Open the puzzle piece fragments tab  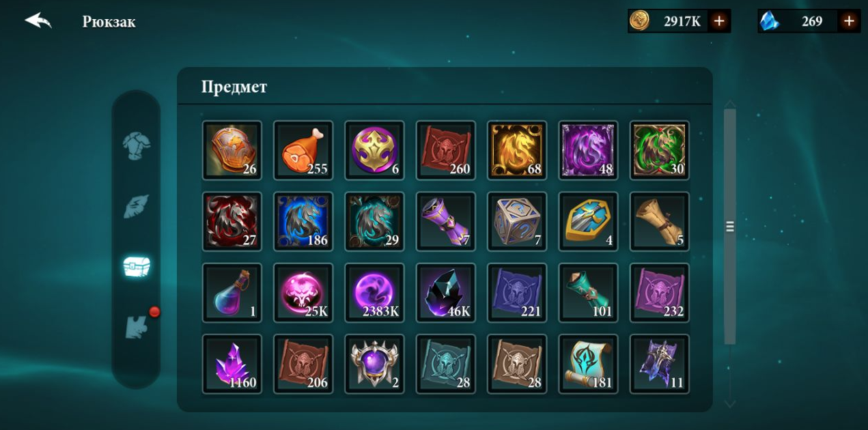coord(137,326)
